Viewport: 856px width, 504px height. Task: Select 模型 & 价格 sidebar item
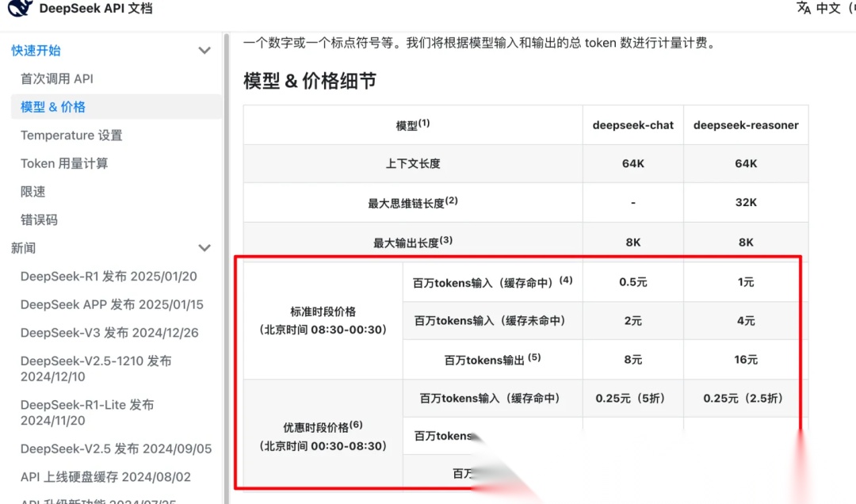point(117,107)
